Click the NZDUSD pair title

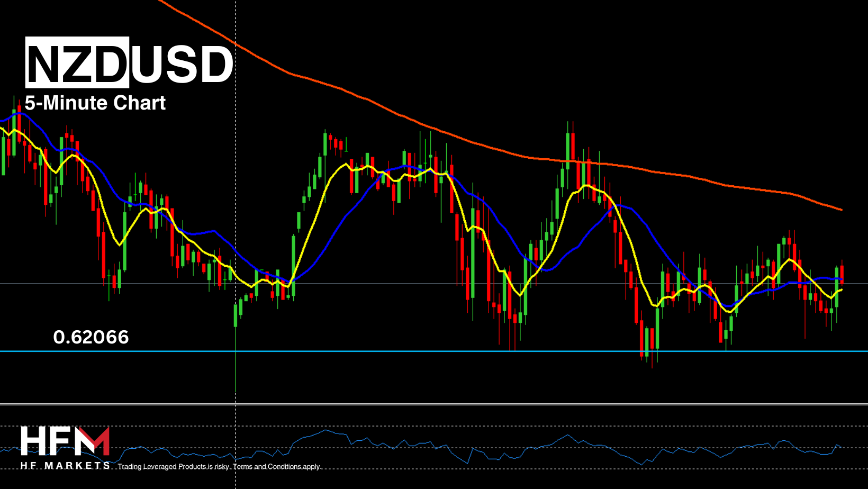click(129, 62)
